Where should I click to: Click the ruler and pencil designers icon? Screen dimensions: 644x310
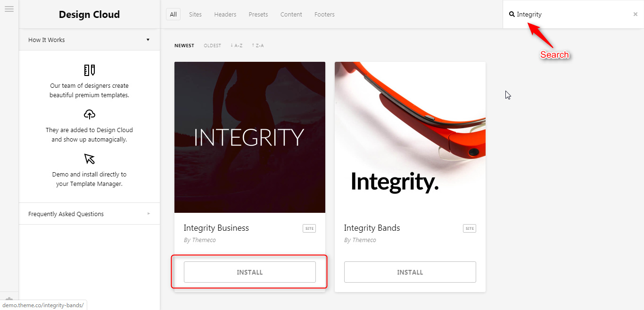point(89,70)
